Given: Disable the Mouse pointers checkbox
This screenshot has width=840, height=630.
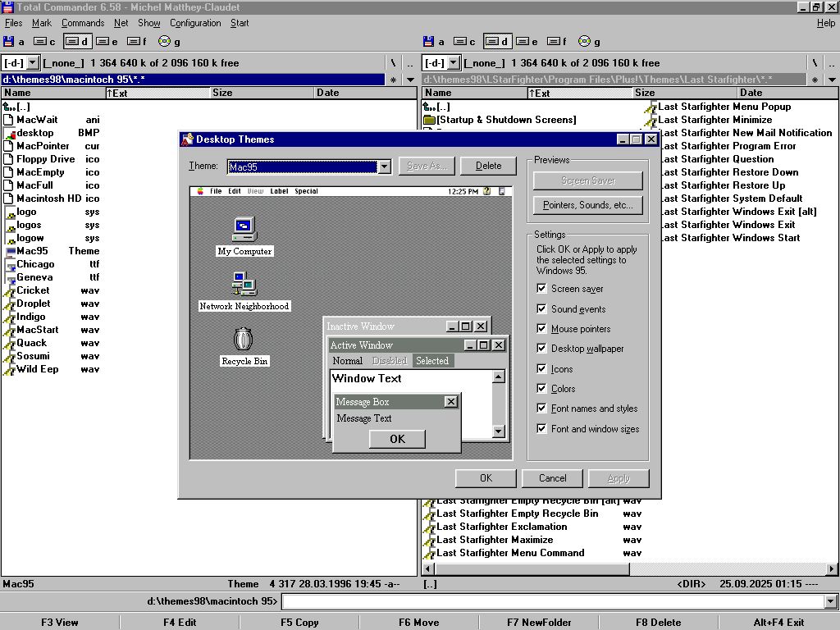Looking at the screenshot, I should (x=541, y=329).
